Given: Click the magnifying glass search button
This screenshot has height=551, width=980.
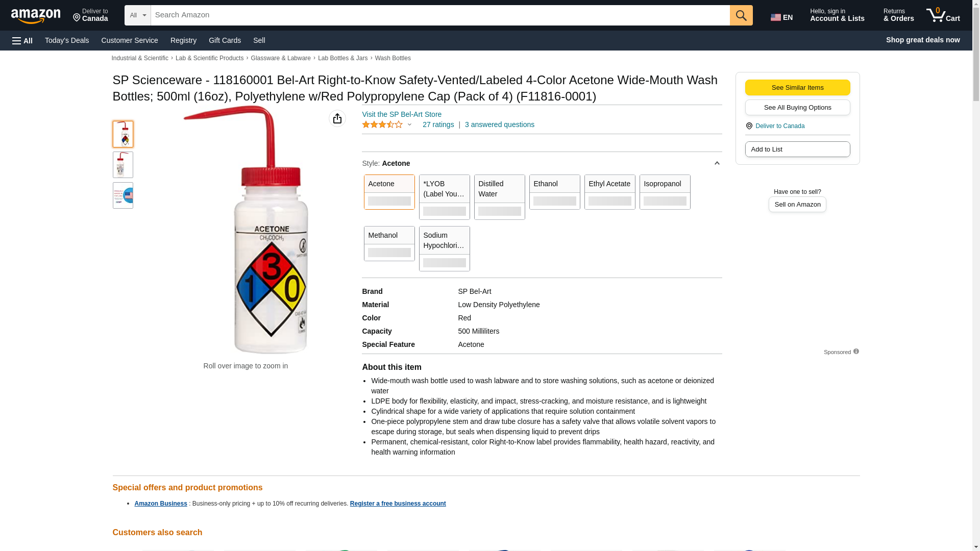Looking at the screenshot, I should pos(741,15).
